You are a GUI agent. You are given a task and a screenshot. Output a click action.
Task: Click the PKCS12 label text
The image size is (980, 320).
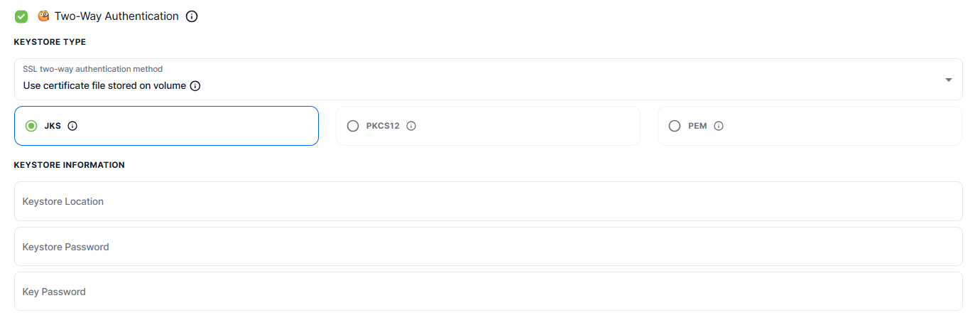click(383, 126)
